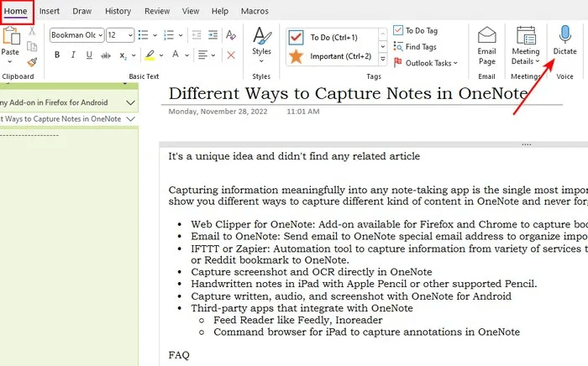Toggle underline formatting
This screenshot has height=366, width=588.
[89, 55]
